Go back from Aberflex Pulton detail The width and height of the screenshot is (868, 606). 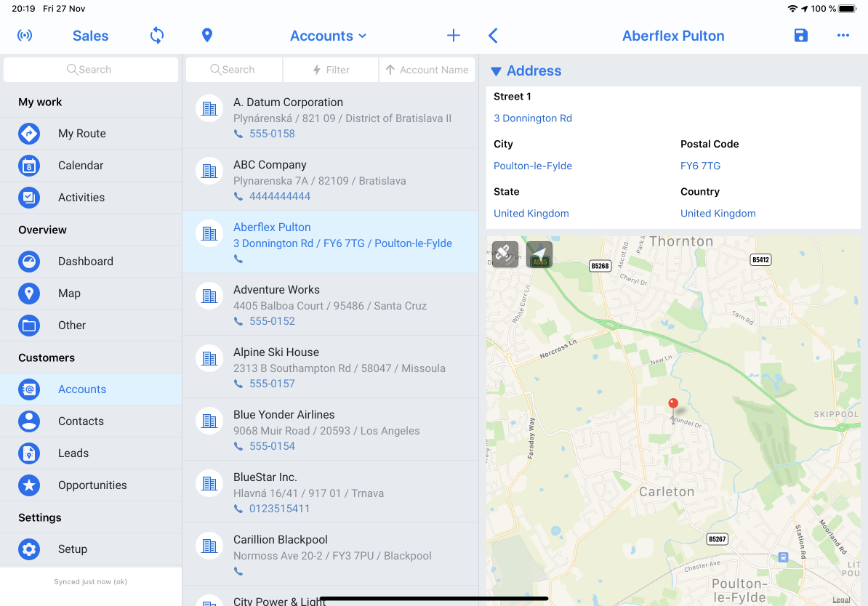pos(493,36)
